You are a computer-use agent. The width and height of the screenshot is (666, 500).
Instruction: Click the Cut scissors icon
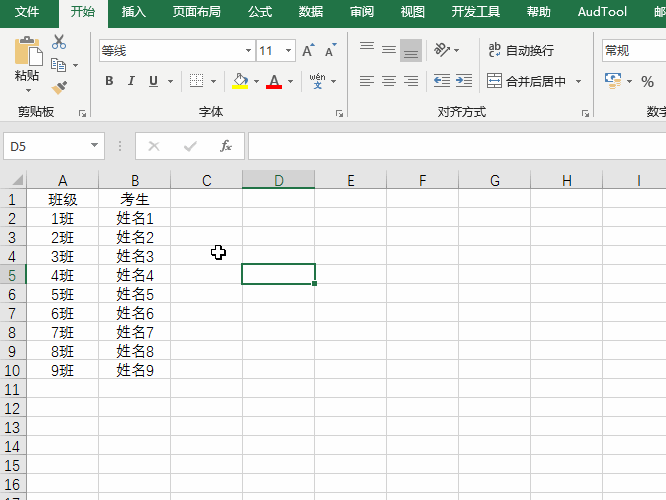[x=59, y=42]
